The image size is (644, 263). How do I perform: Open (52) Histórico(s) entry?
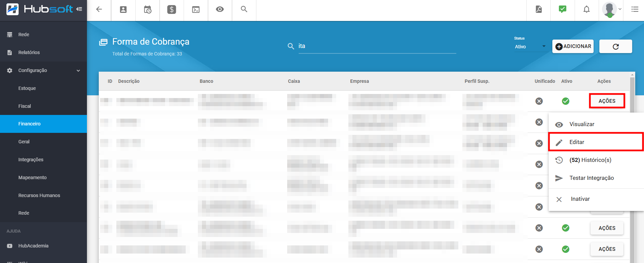click(596, 160)
